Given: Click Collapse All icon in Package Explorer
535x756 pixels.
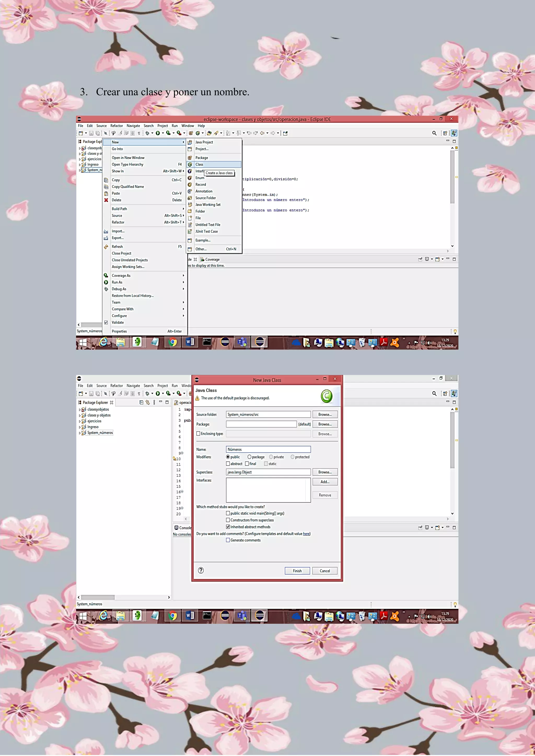Looking at the screenshot, I should [141, 402].
